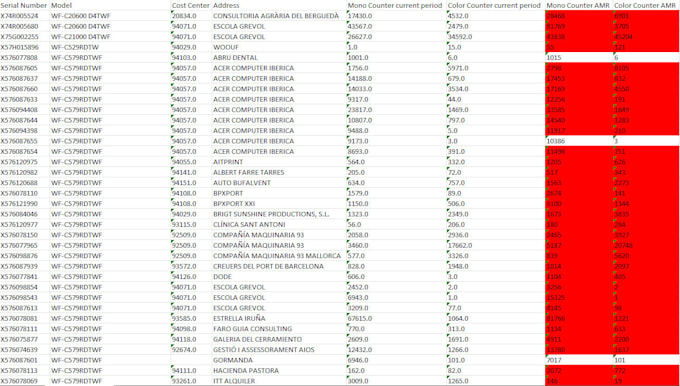This screenshot has height=386, width=680.
Task: Click cost center cell 94055.0
Action: click(184, 162)
